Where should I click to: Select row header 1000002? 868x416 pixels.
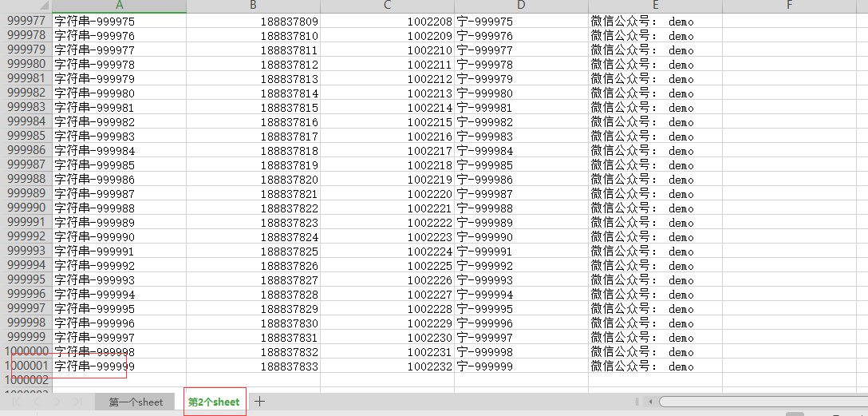click(x=26, y=380)
